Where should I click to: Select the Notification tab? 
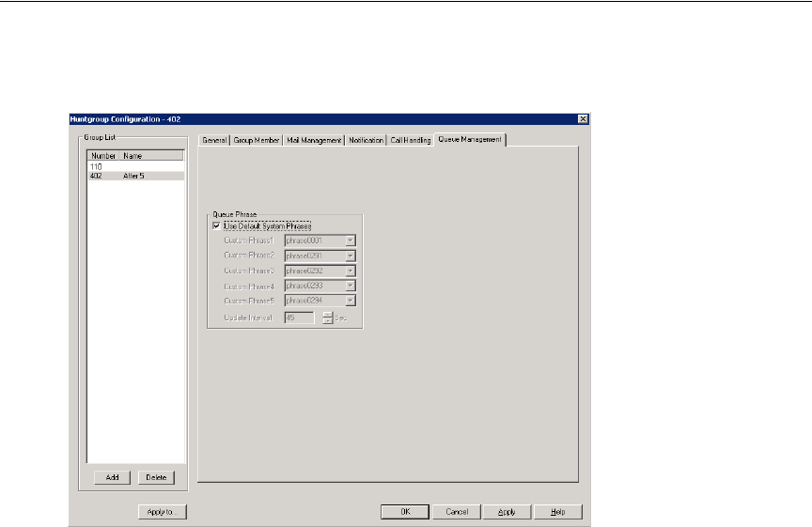(366, 140)
